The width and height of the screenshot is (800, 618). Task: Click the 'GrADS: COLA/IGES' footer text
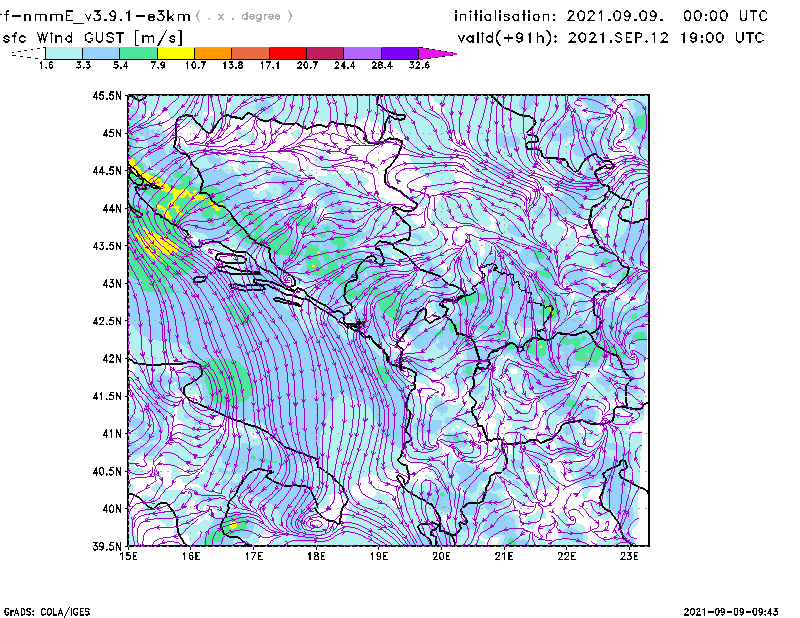(x=47, y=612)
